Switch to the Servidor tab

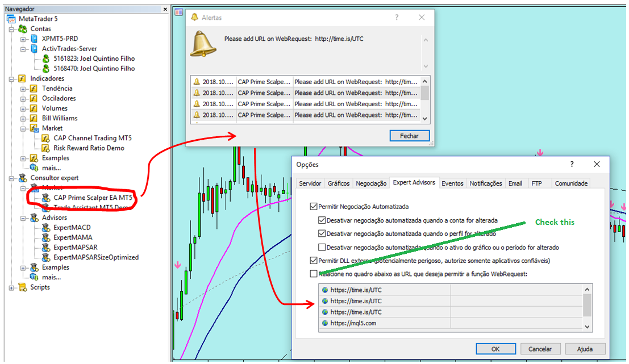pyautogui.click(x=310, y=183)
